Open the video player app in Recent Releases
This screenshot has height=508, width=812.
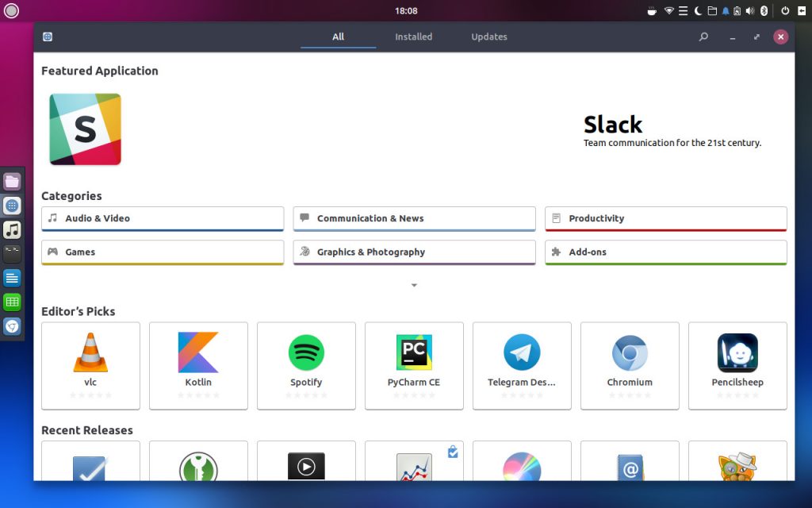pyautogui.click(x=306, y=461)
